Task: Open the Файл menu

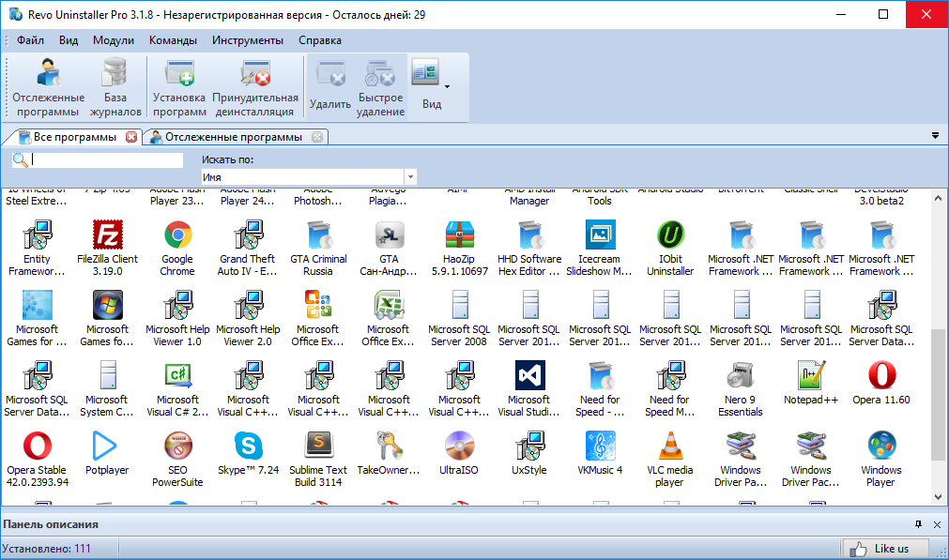Action: (x=30, y=40)
